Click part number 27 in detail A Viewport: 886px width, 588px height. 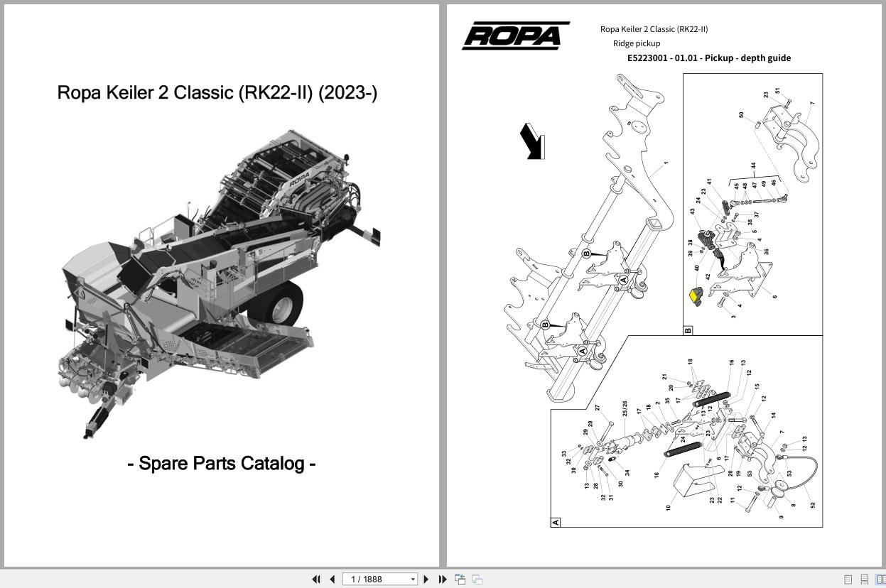point(598,408)
